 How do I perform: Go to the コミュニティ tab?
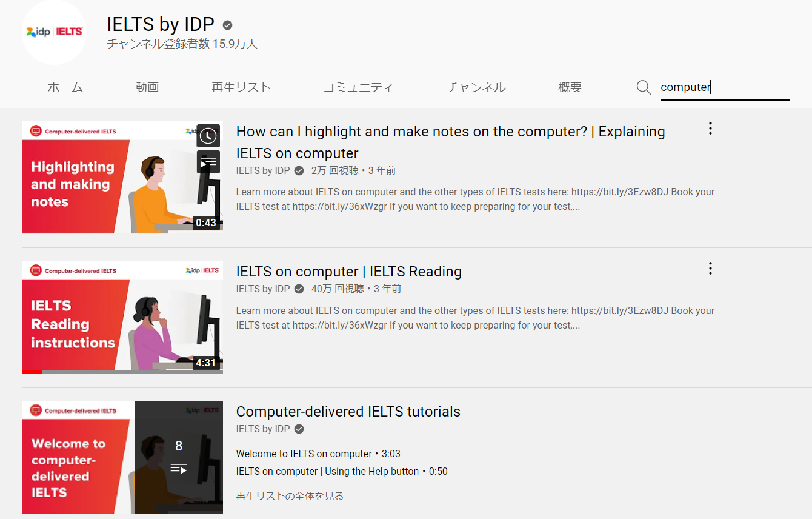(358, 87)
